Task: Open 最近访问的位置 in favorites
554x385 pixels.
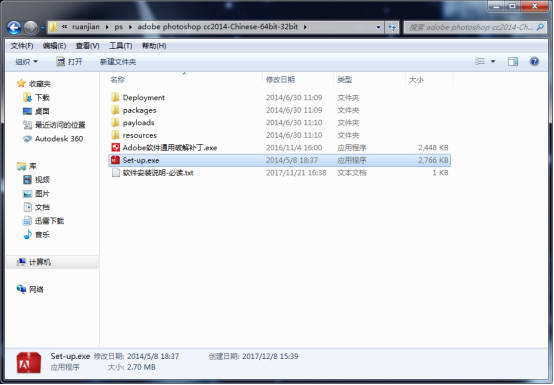Action: click(x=54, y=125)
